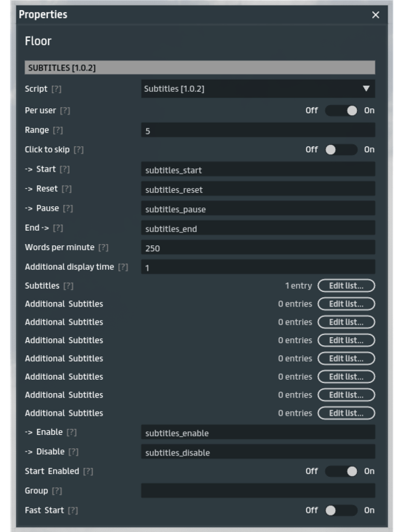Click Edit list for first Additional Subtitles

click(346, 304)
